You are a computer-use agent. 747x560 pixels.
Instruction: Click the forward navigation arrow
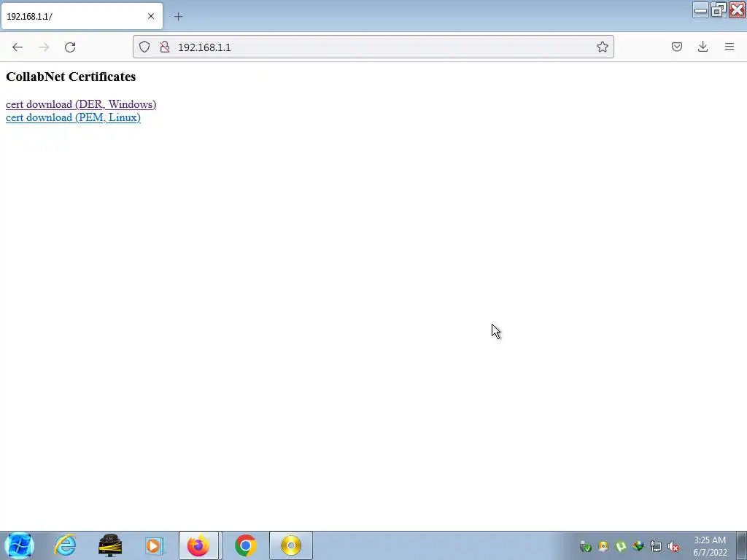[x=44, y=47]
